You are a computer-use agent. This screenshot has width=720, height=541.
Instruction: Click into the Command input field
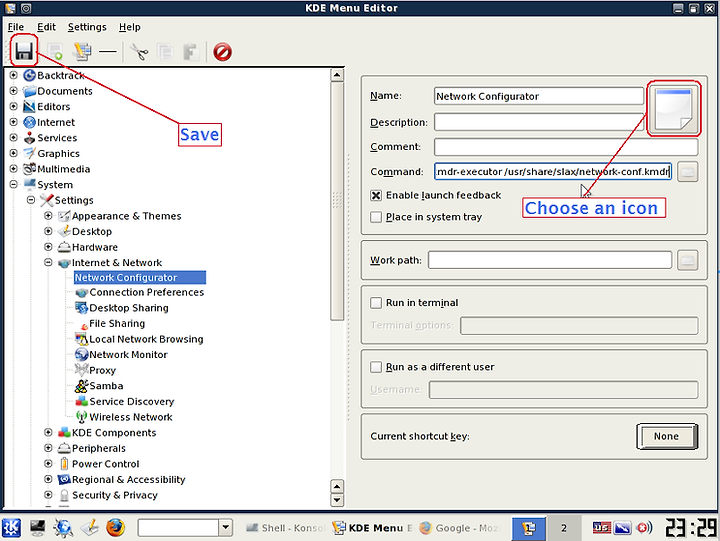552,172
